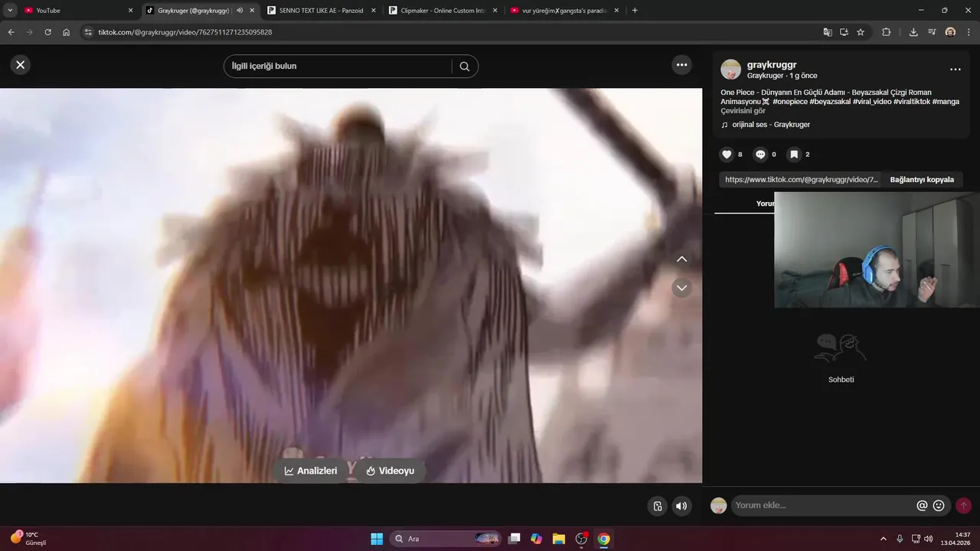Click Çevirisini gör translation link

point(743,111)
